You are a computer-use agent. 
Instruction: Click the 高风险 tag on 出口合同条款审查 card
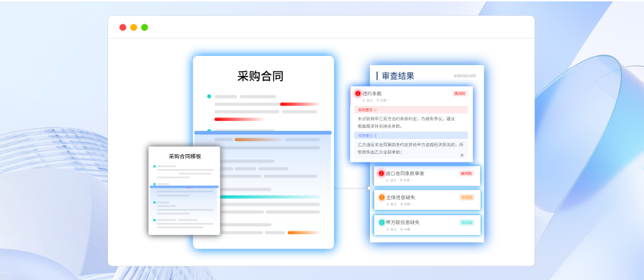point(467,173)
